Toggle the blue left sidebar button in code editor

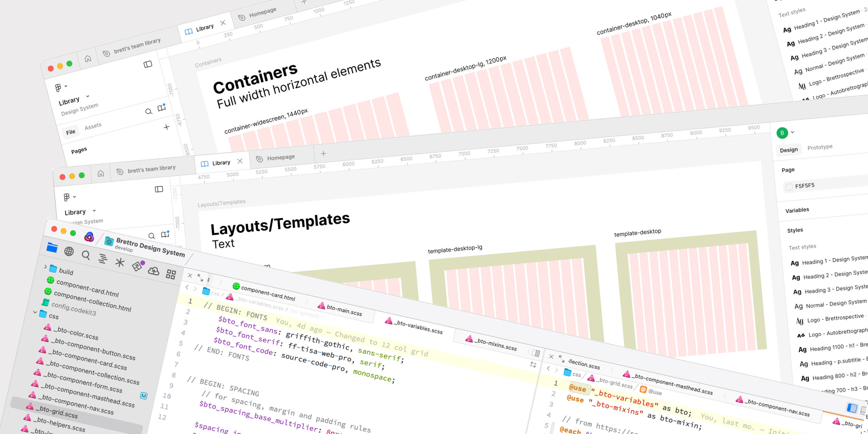tap(852, 408)
